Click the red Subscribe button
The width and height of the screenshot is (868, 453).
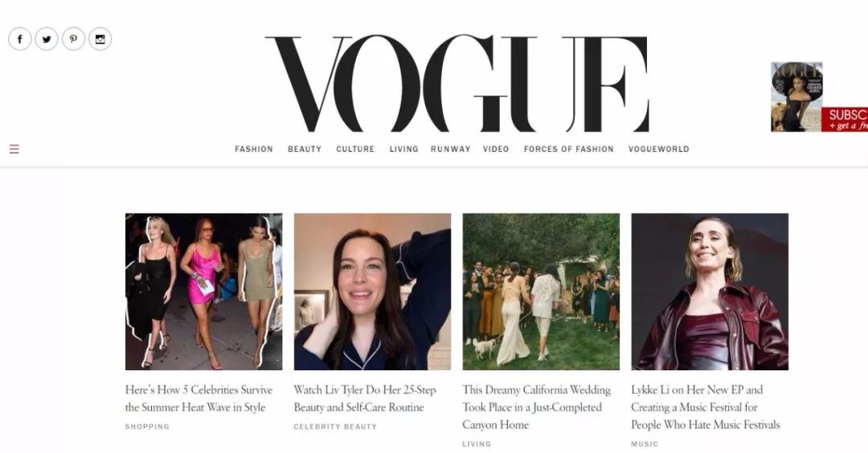click(x=844, y=120)
